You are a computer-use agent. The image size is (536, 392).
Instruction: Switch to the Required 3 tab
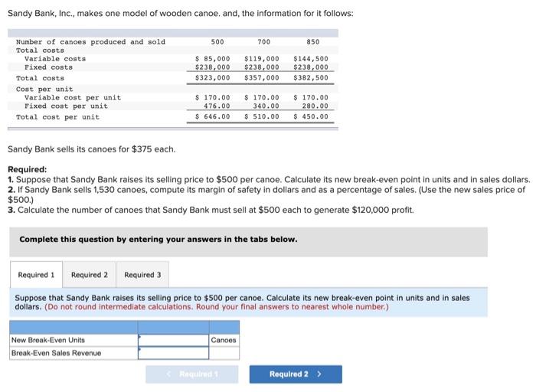[x=142, y=275]
